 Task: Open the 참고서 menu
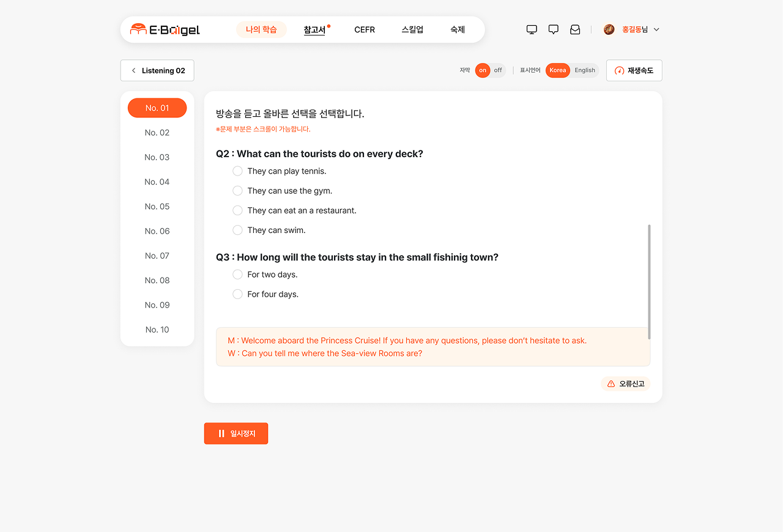click(x=314, y=29)
